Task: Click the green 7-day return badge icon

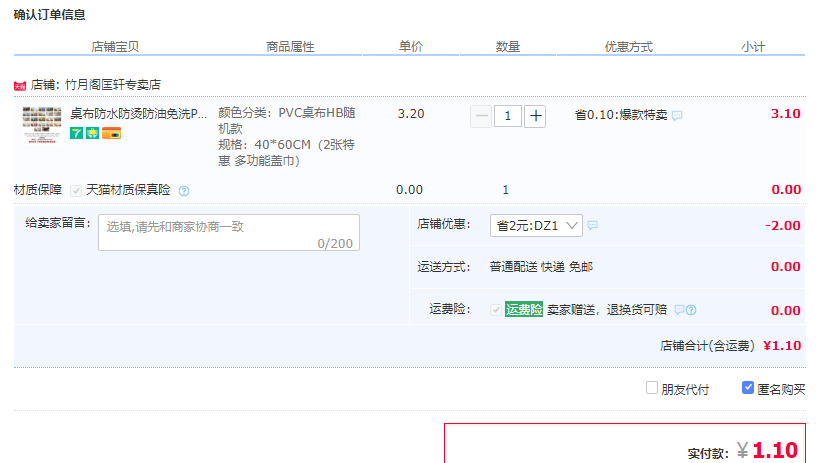Action: point(76,133)
